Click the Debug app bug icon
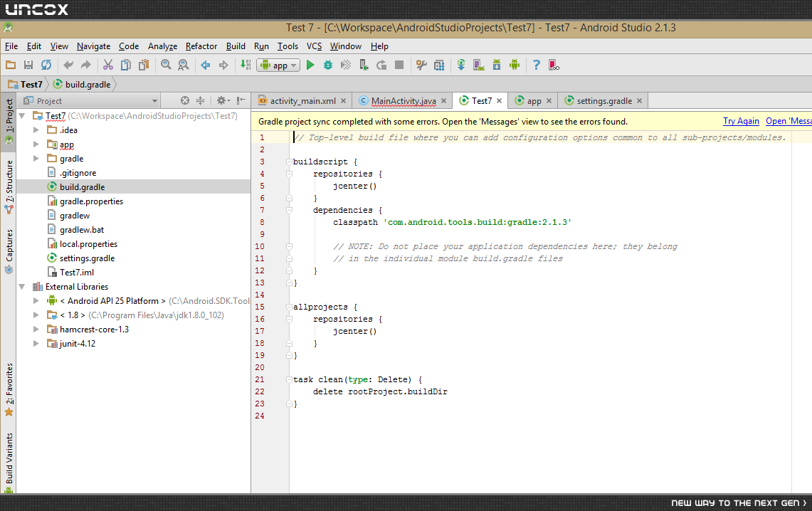The image size is (812, 511). tap(328, 65)
